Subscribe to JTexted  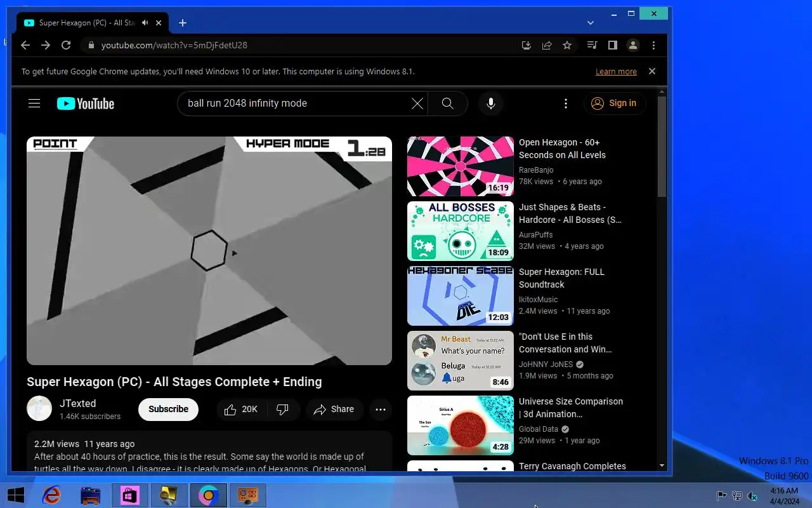coord(168,410)
